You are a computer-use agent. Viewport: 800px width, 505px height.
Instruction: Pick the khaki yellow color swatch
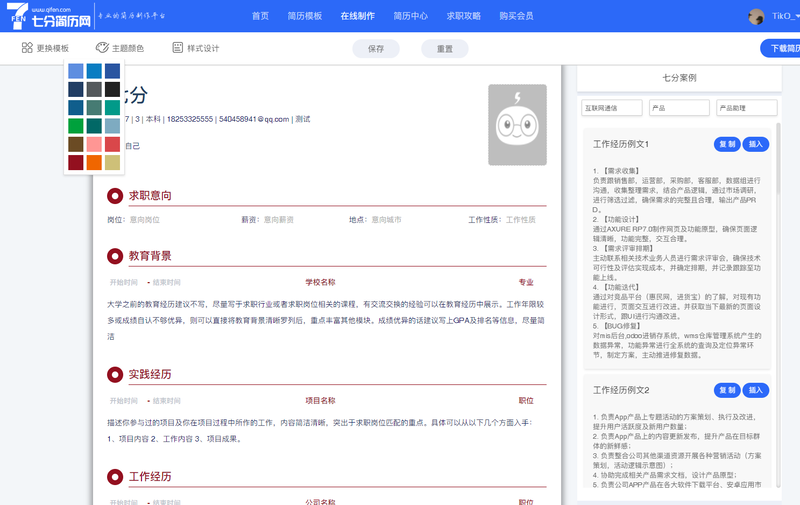coord(112,163)
